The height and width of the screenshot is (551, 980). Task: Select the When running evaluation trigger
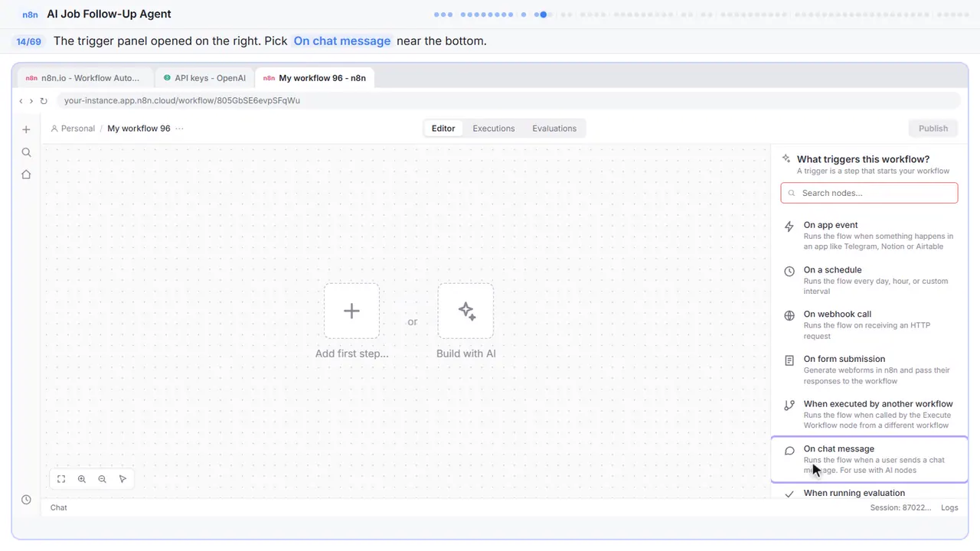[x=870, y=493]
